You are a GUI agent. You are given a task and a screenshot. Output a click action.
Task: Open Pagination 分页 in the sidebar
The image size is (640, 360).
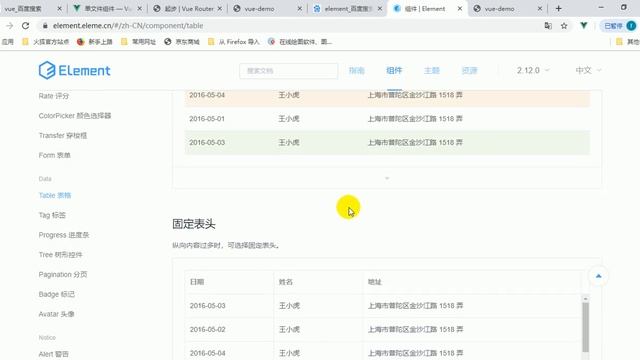pyautogui.click(x=63, y=275)
